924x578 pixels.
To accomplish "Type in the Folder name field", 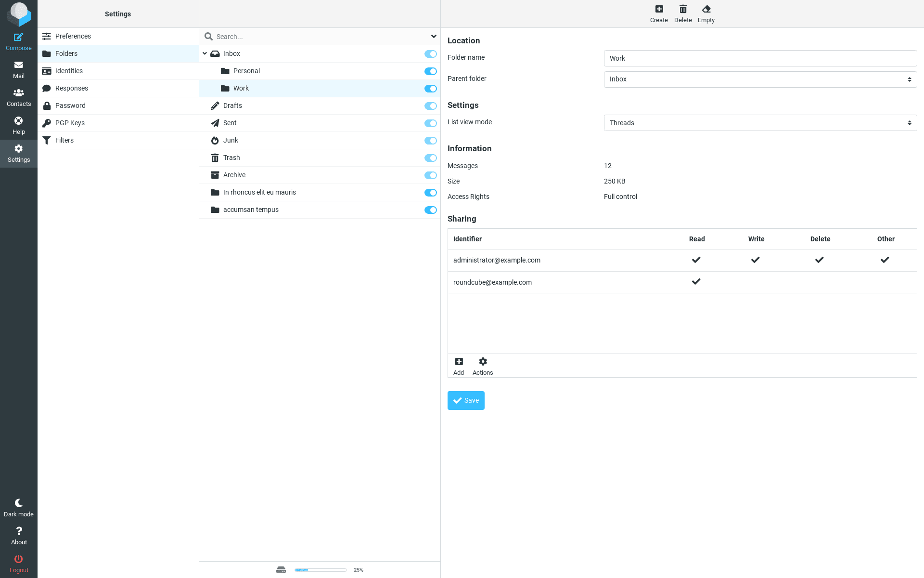I will tap(759, 58).
